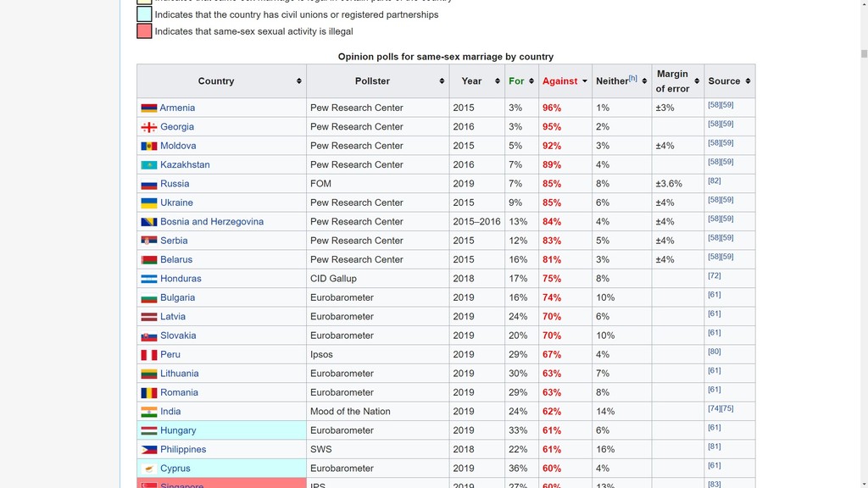The height and width of the screenshot is (488, 868).
Task: Click the Russia flag icon
Action: coord(148,184)
